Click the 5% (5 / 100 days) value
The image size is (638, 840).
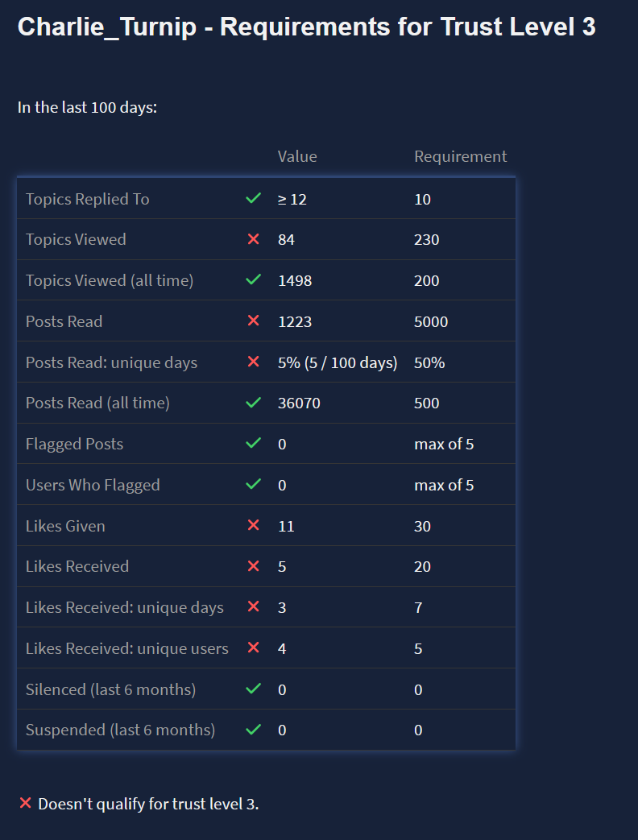tap(338, 362)
